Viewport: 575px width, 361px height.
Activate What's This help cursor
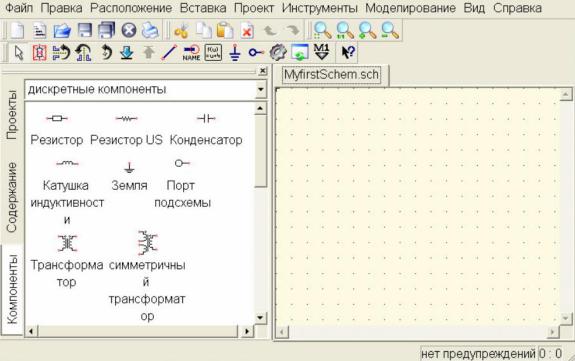[x=347, y=53]
